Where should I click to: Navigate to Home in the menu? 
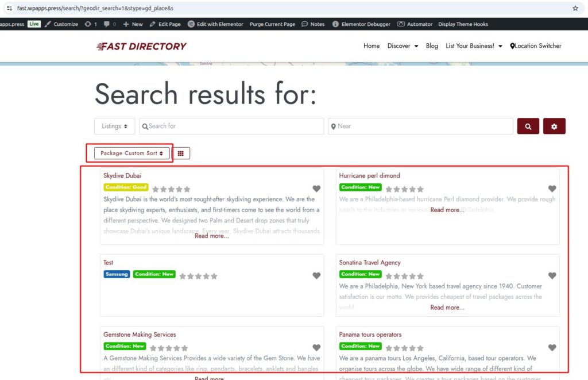click(372, 46)
